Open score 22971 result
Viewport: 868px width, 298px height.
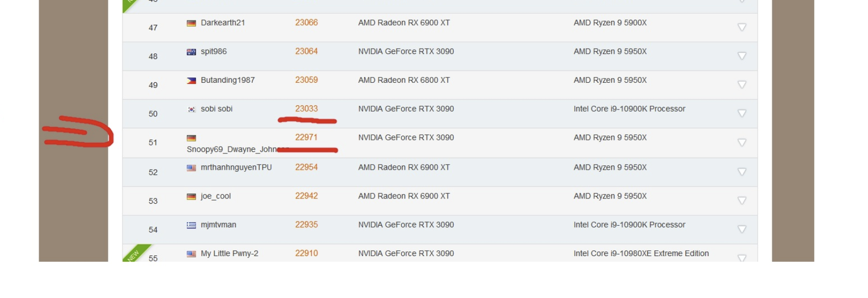[307, 137]
